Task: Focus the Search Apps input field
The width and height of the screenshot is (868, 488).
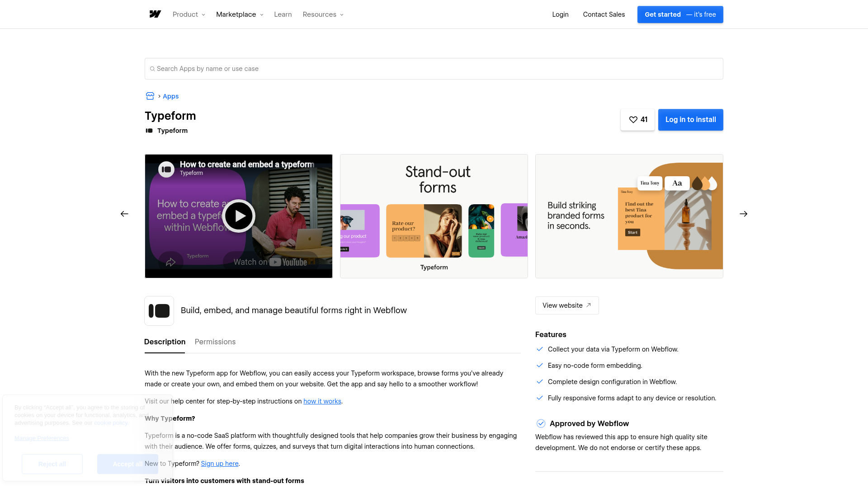Action: [x=434, y=69]
